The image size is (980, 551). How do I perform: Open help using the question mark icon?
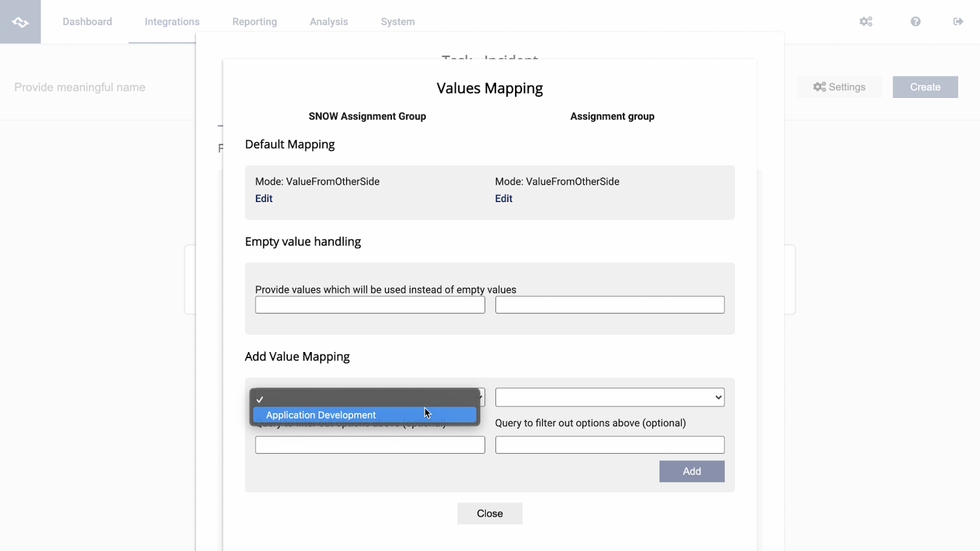pos(915,21)
